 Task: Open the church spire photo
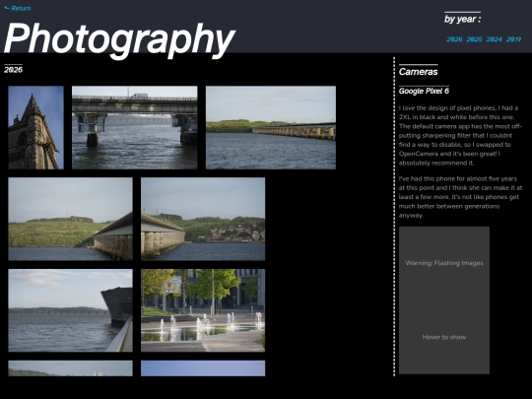point(35,127)
